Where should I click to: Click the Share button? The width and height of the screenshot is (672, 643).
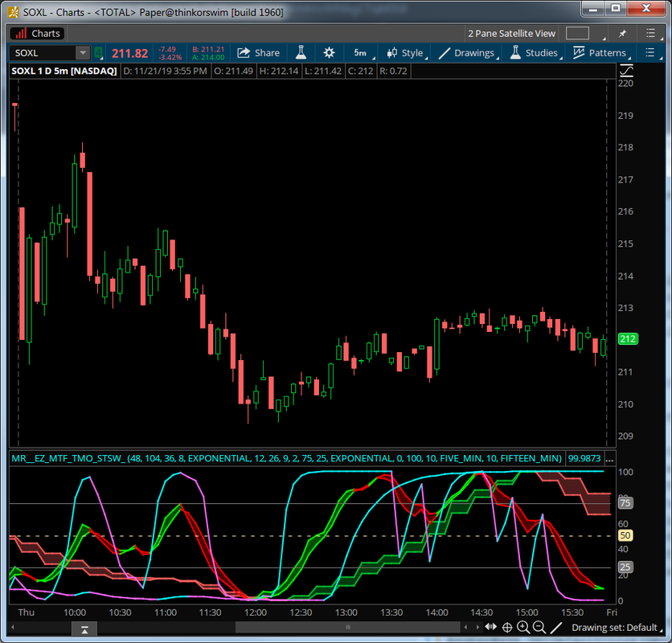point(258,53)
